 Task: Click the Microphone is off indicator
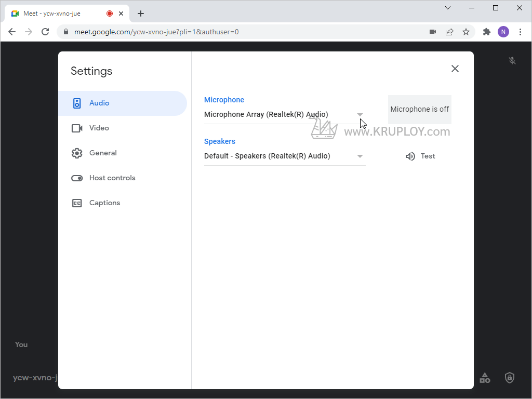419,109
